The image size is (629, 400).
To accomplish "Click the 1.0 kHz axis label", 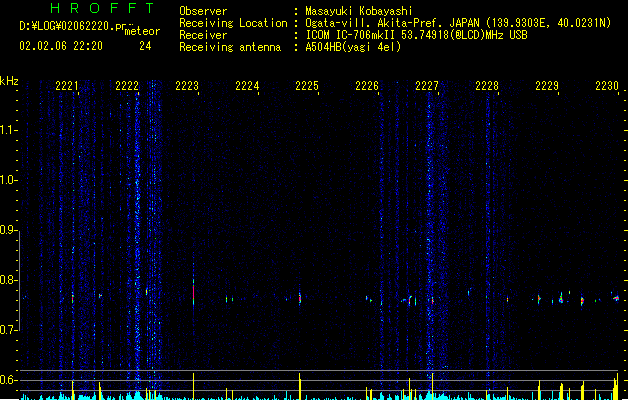I will (x=8, y=180).
